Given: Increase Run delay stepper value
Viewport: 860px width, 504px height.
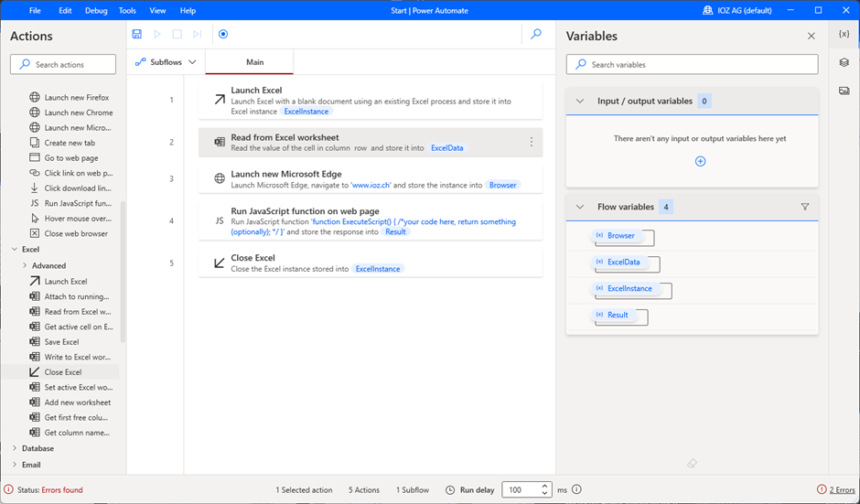Looking at the screenshot, I should 544,486.
